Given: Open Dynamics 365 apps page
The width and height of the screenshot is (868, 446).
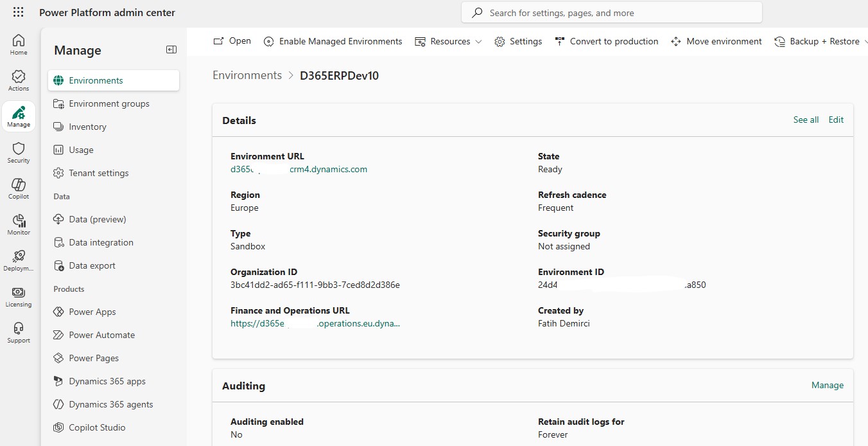Looking at the screenshot, I should pyautogui.click(x=114, y=381).
